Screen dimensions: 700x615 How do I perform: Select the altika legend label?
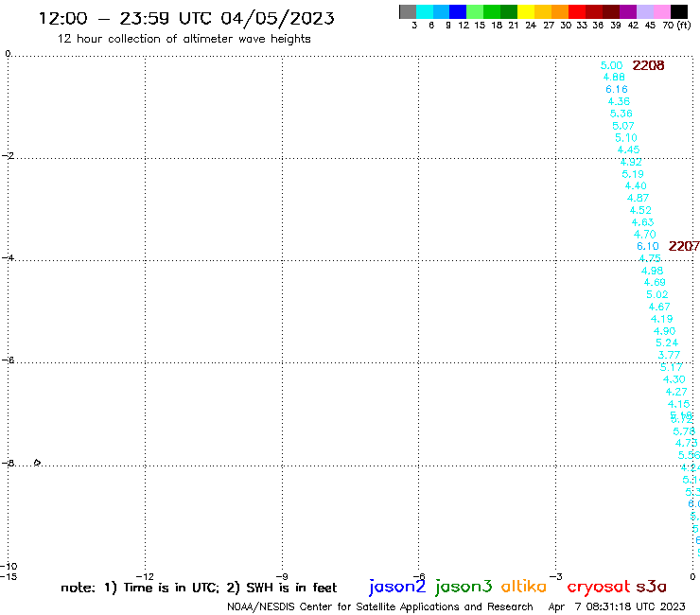point(523,586)
